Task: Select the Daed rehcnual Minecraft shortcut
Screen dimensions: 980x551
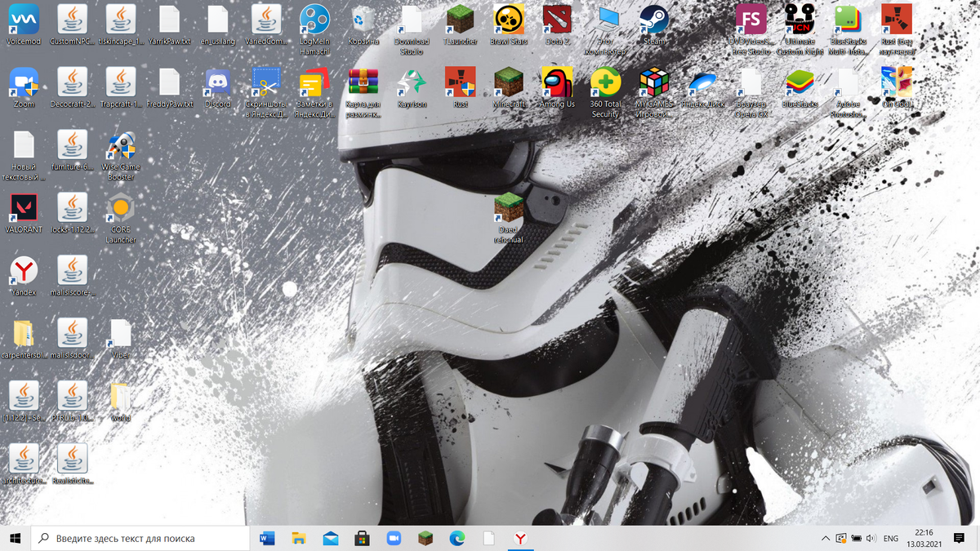Action: click(x=509, y=218)
